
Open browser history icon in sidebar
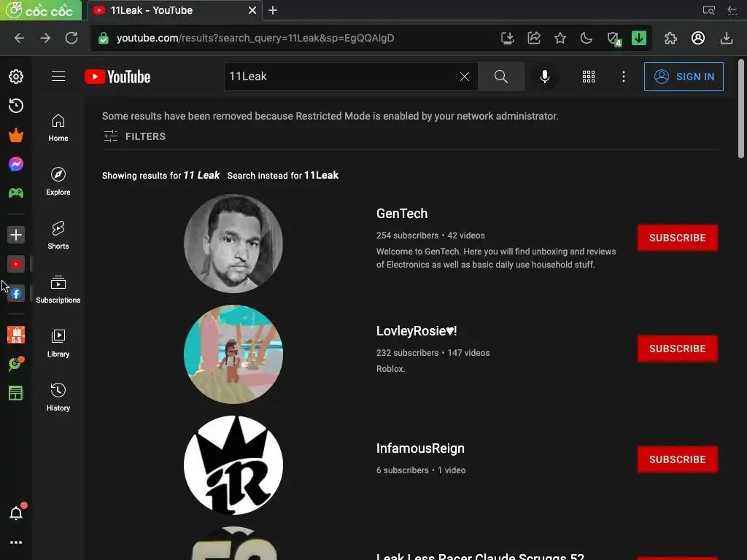(x=16, y=106)
